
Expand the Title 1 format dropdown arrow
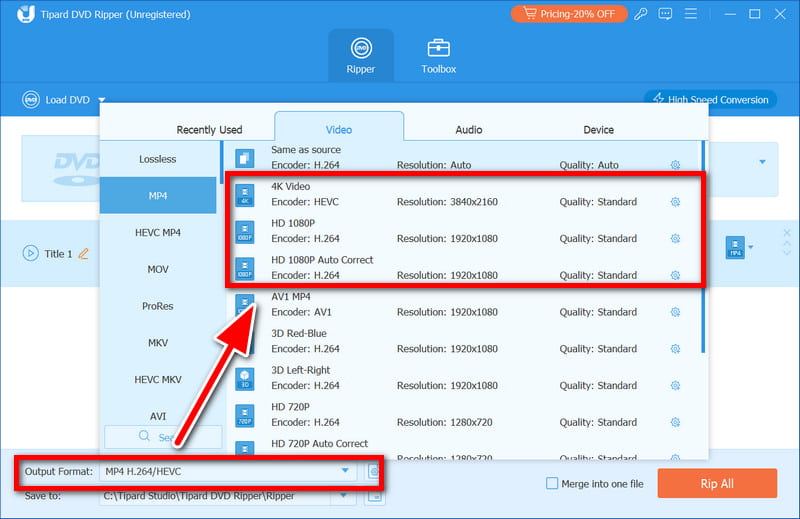pos(751,248)
